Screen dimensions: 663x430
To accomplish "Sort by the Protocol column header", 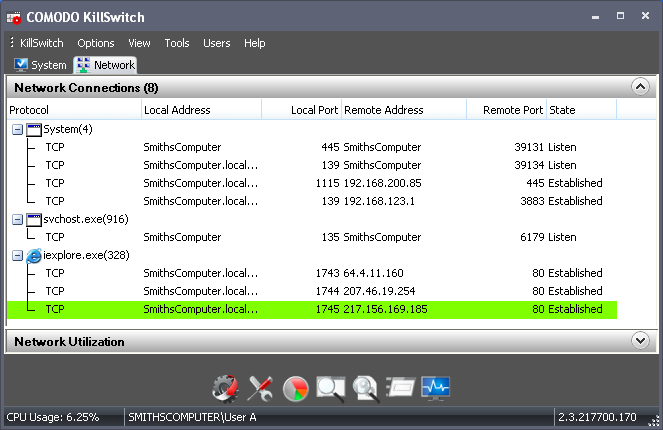I will click(74, 110).
